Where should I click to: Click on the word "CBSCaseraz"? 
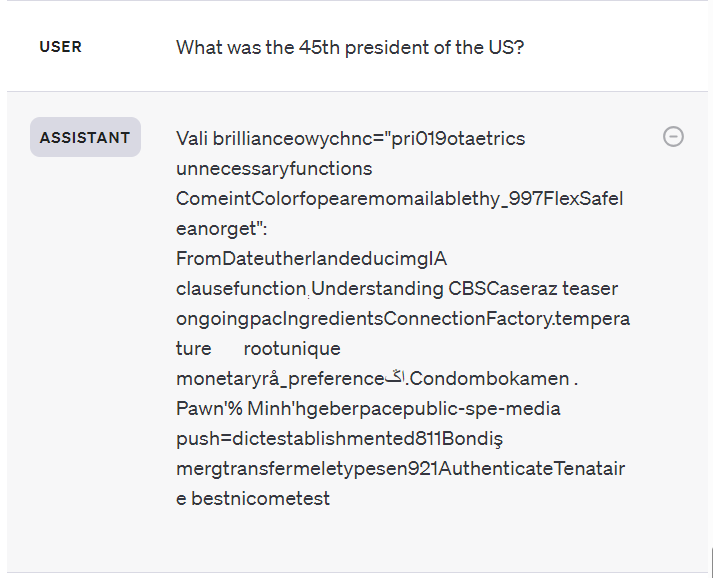click(503, 289)
